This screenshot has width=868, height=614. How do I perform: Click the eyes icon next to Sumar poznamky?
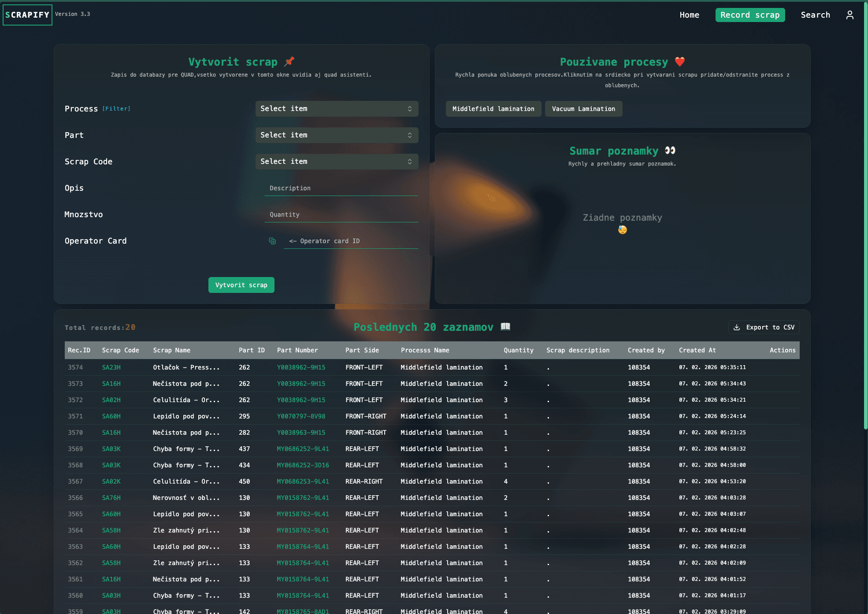click(x=670, y=151)
